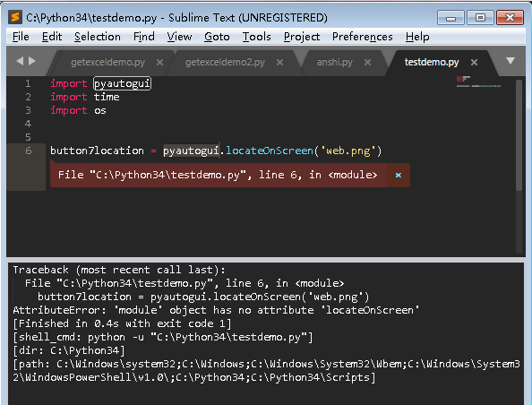
Task: Maximize the Sublime Text window
Action: click(480, 18)
